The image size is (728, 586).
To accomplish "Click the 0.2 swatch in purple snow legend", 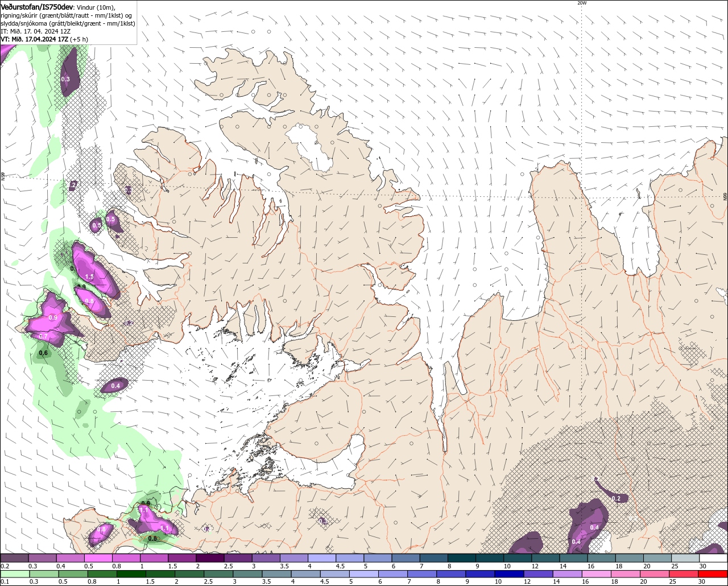I will coord(14,558).
